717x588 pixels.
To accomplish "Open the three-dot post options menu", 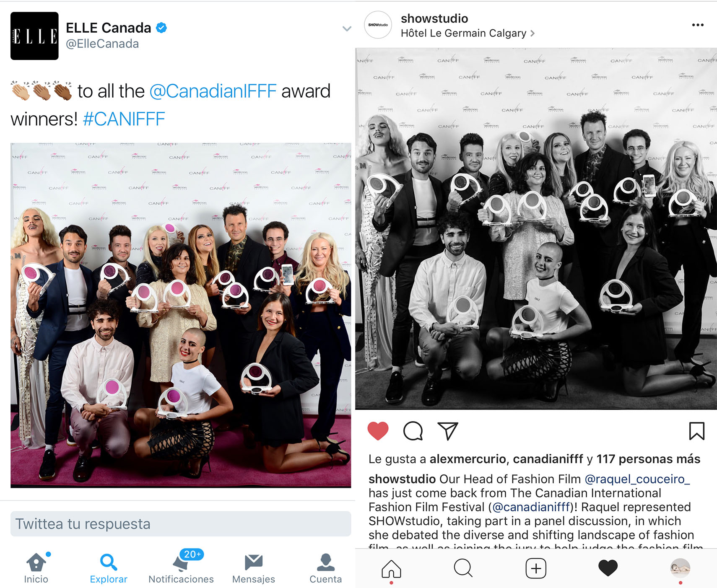I will pyautogui.click(x=698, y=25).
